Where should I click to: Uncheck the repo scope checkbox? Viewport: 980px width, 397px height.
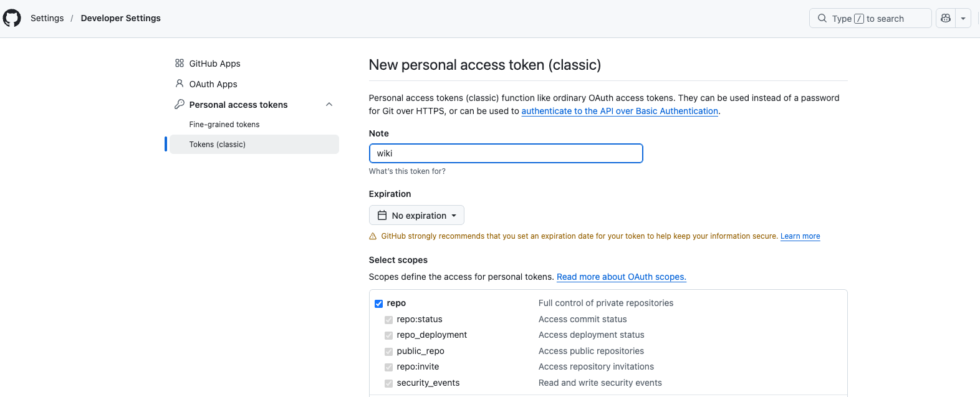pos(378,304)
